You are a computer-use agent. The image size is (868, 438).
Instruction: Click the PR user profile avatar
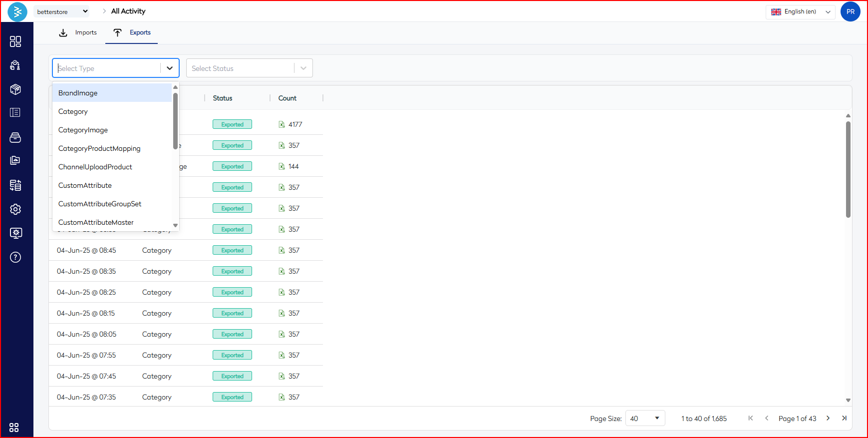click(x=850, y=11)
